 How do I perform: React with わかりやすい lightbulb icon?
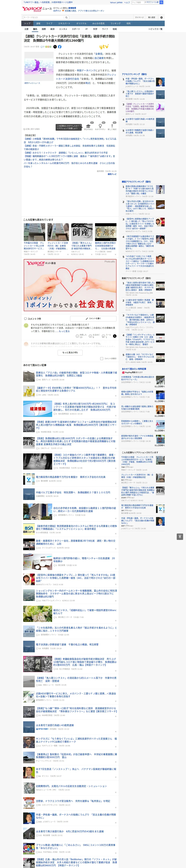click(x=100, y=126)
